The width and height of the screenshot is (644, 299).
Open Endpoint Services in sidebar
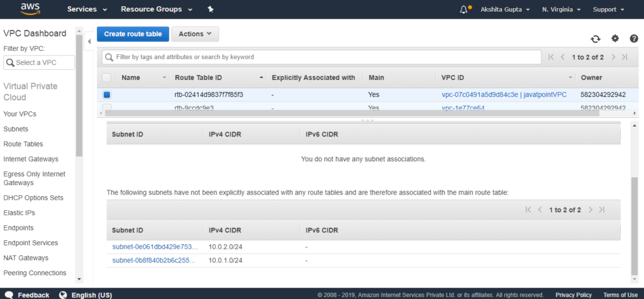pos(31,242)
